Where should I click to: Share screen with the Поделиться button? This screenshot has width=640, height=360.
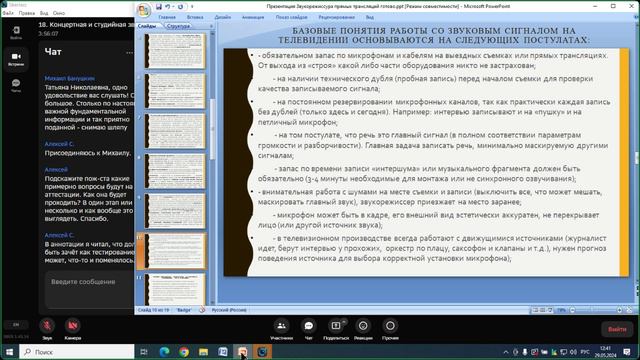(336, 329)
